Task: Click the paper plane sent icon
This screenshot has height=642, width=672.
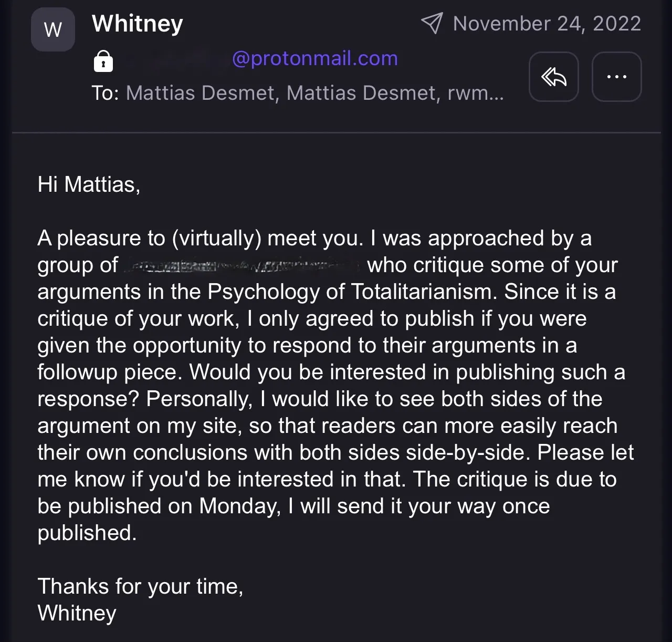Action: click(x=432, y=23)
